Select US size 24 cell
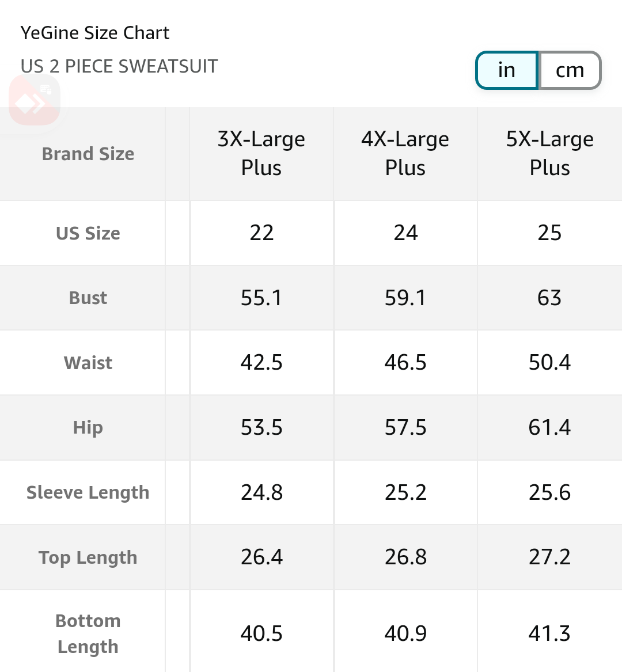 [405, 233]
